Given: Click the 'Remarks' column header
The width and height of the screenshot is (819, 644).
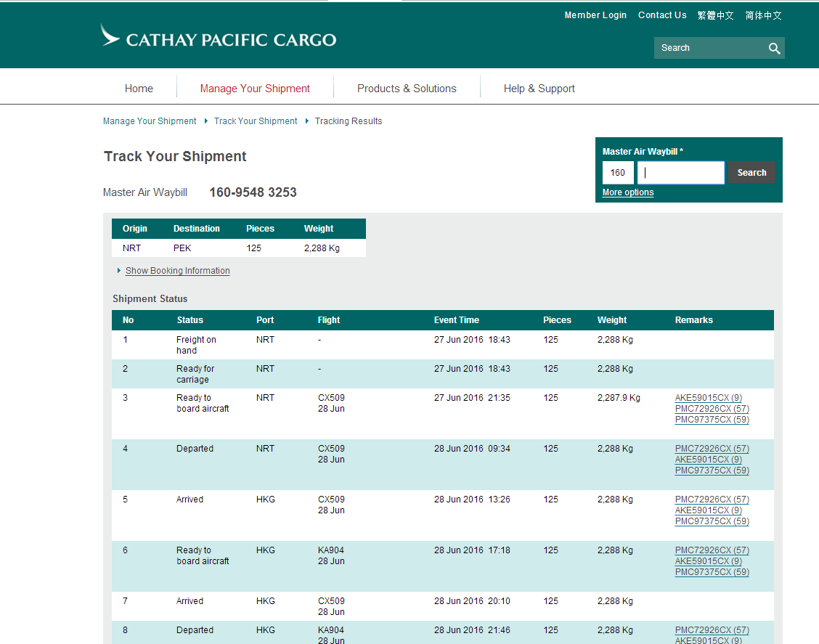Looking at the screenshot, I should [693, 319].
